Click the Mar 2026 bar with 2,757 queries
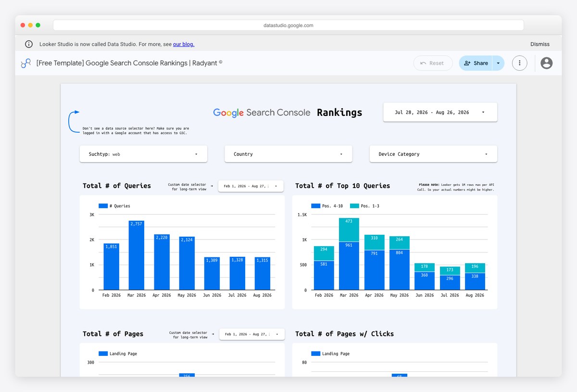Viewport: 577px width, 392px height. click(137, 255)
